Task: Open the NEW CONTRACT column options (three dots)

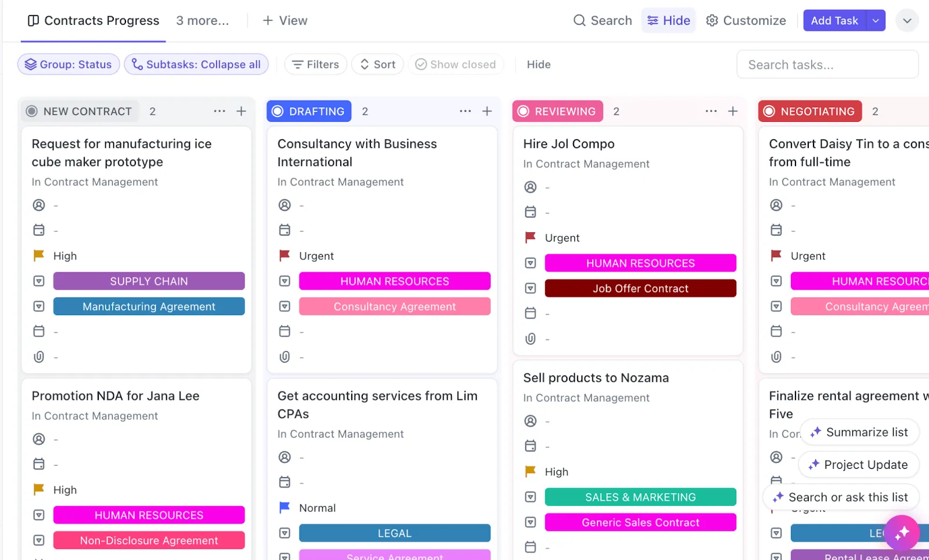Action: coord(219,111)
